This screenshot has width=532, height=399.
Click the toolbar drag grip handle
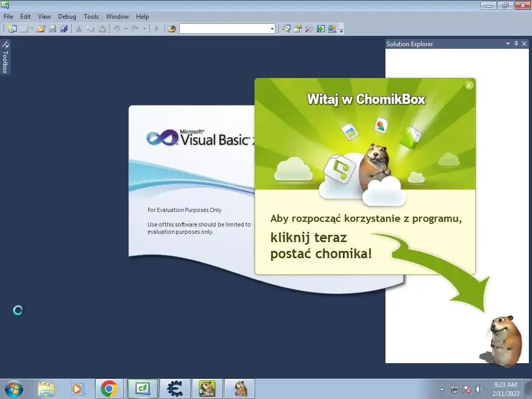point(4,29)
